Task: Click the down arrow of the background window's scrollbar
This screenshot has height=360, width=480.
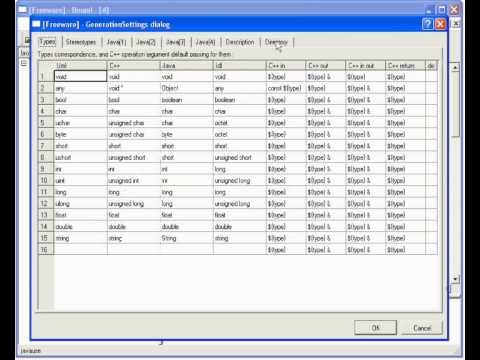Action: [x=455, y=279]
